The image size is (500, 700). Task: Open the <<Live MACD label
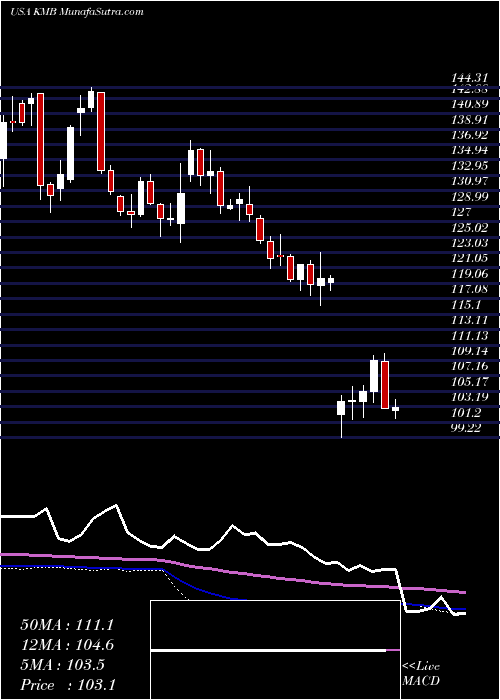pyautogui.click(x=421, y=674)
